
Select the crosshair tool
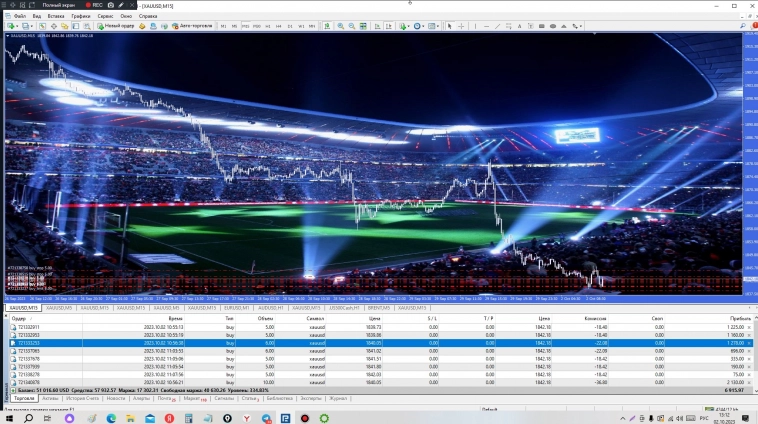point(461,26)
